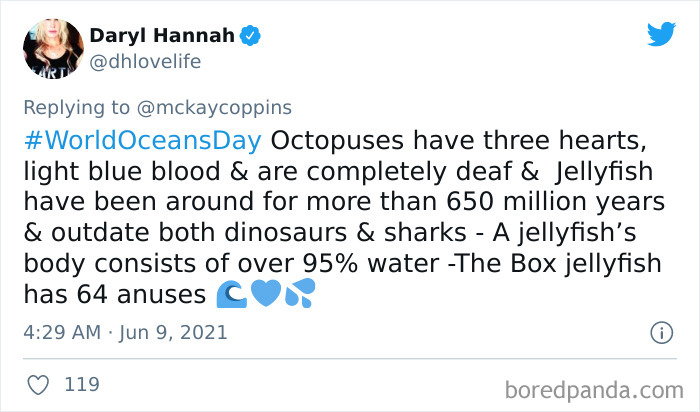Visit the @dhlovelife handle
The width and height of the screenshot is (700, 412).
146,62
